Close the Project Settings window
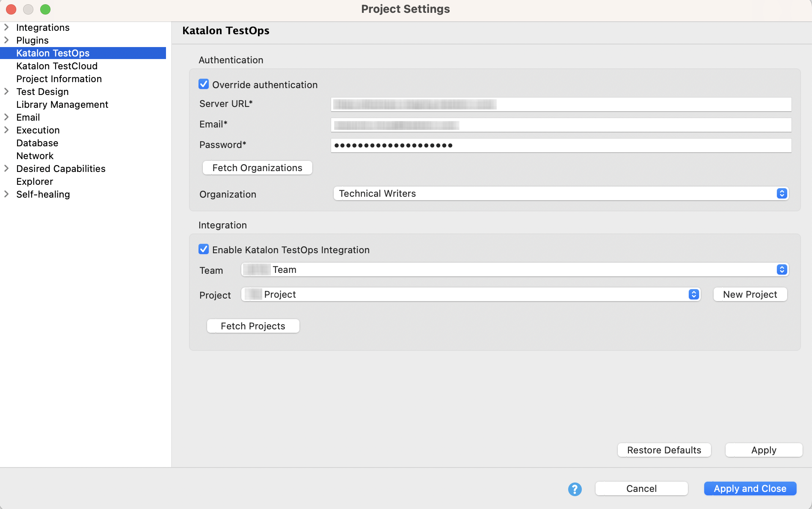 [11, 9]
